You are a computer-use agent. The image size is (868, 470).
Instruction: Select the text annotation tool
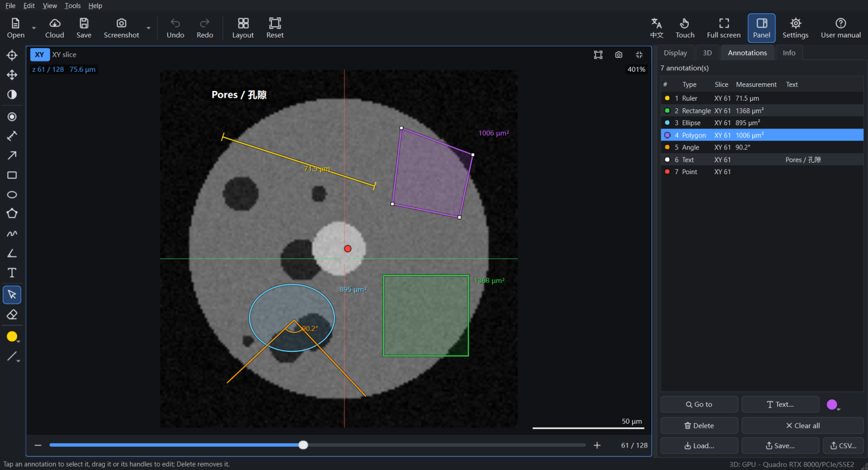[12, 272]
